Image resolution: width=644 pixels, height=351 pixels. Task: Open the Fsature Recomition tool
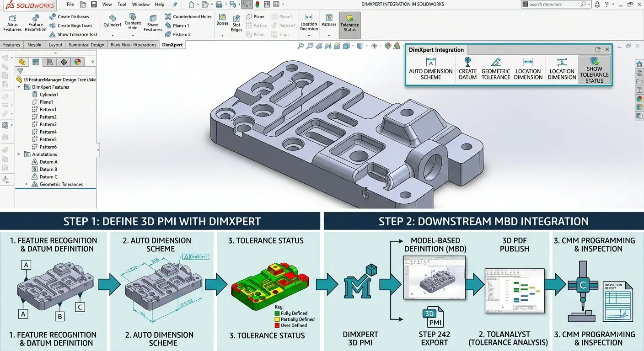[x=36, y=23]
